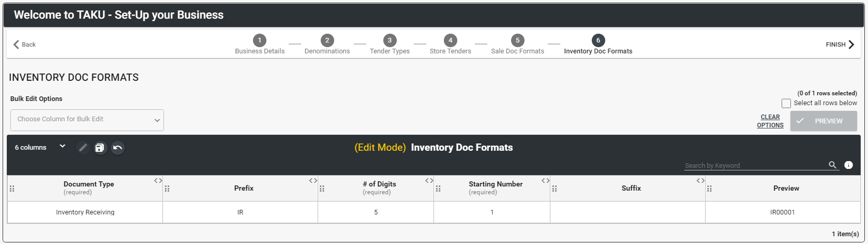The image size is (868, 244).
Task: Click the Search by Keyword field
Action: pyautogui.click(x=755, y=165)
